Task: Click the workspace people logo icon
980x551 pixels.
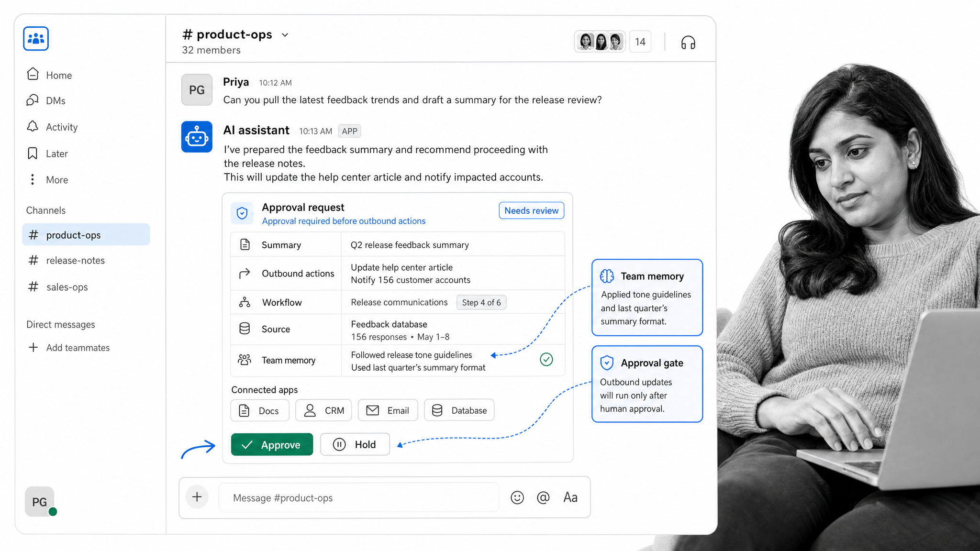Action: pyautogui.click(x=36, y=38)
